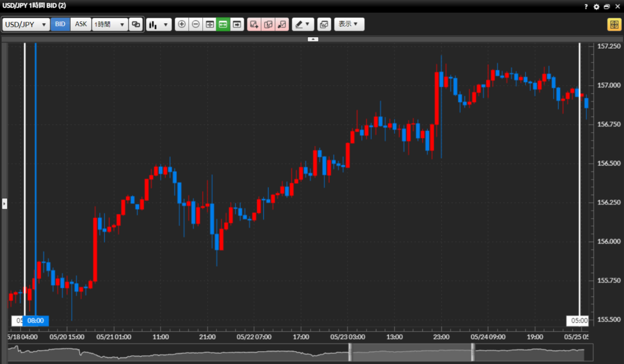The width and height of the screenshot is (624, 364).
Task: Click the linked charts icon beside timeframe
Action: [136, 24]
